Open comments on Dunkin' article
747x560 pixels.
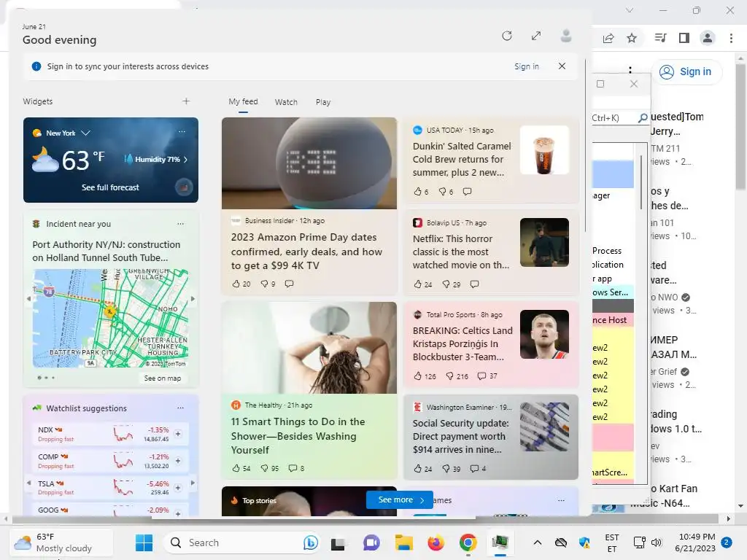pyautogui.click(x=468, y=192)
